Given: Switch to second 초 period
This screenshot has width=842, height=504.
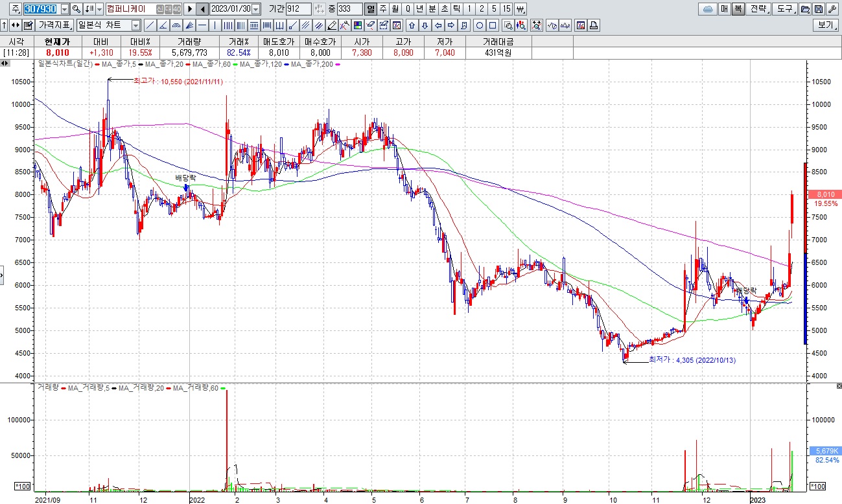Looking at the screenshot, I should click(x=445, y=9).
